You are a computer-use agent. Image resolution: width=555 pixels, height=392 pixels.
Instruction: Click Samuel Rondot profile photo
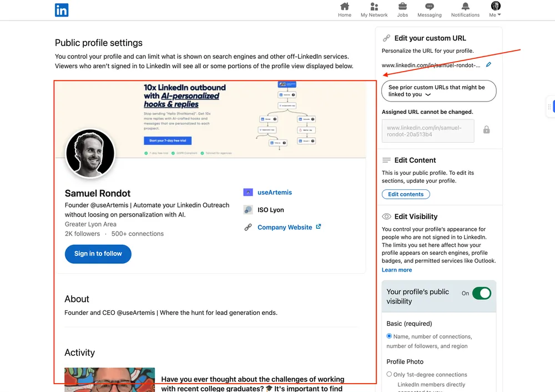click(90, 153)
